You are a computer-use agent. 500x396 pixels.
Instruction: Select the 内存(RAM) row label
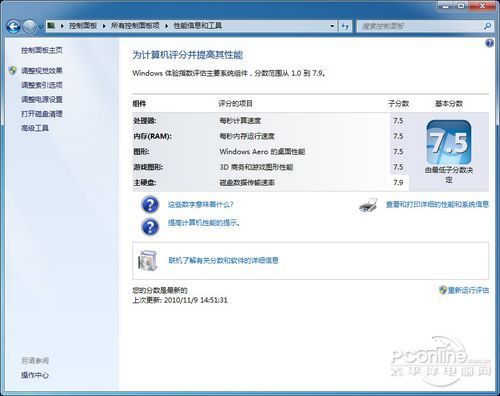coord(152,136)
